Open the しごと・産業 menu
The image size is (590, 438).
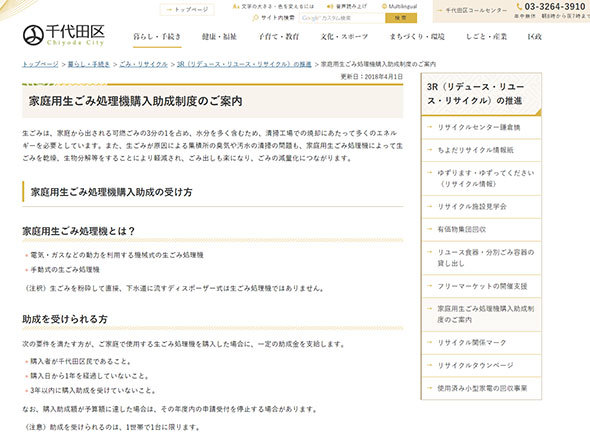[x=486, y=36]
